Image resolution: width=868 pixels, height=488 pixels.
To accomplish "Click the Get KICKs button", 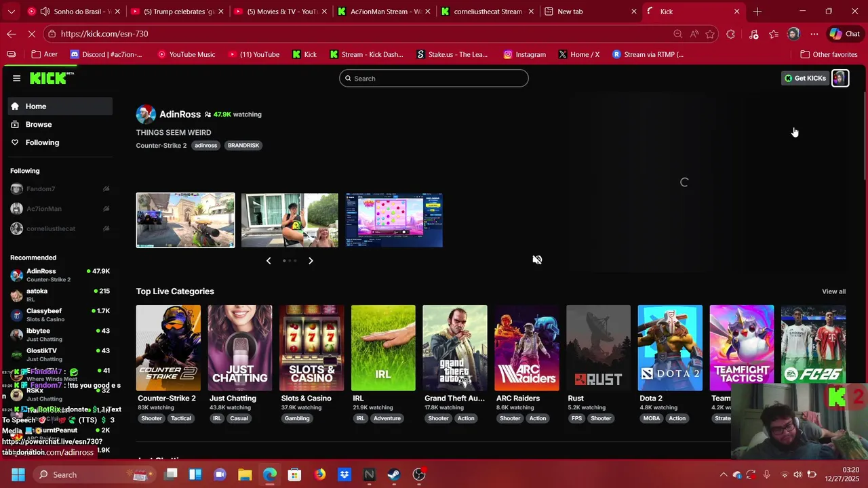I will (x=805, y=78).
